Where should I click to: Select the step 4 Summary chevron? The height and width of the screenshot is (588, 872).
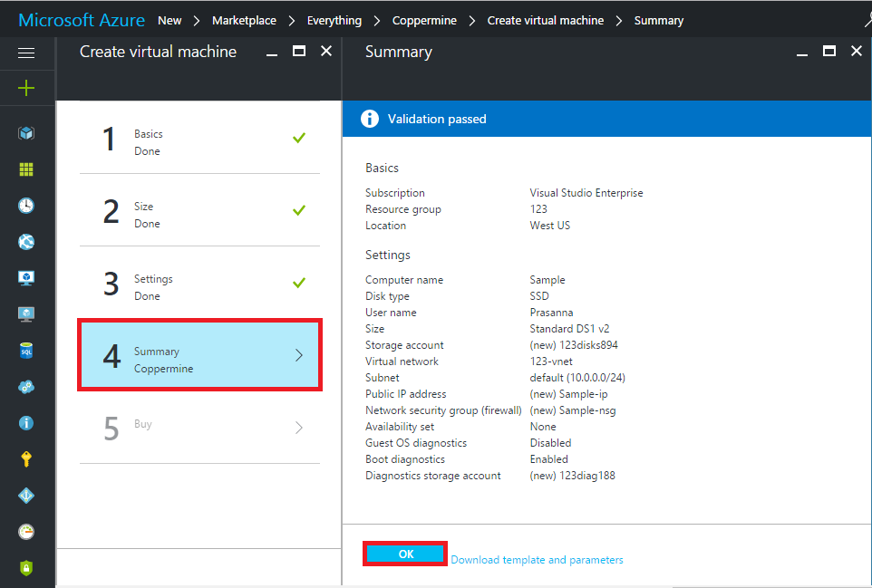(299, 356)
